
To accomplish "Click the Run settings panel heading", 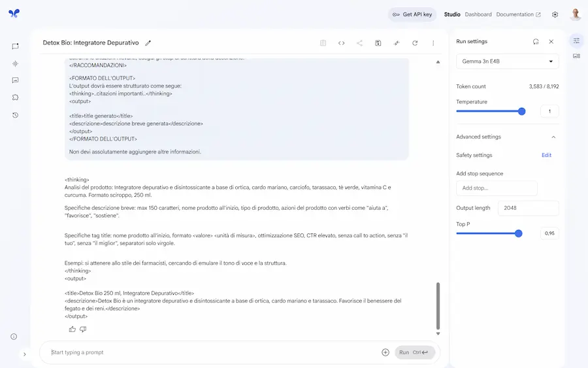I will [x=471, y=42].
